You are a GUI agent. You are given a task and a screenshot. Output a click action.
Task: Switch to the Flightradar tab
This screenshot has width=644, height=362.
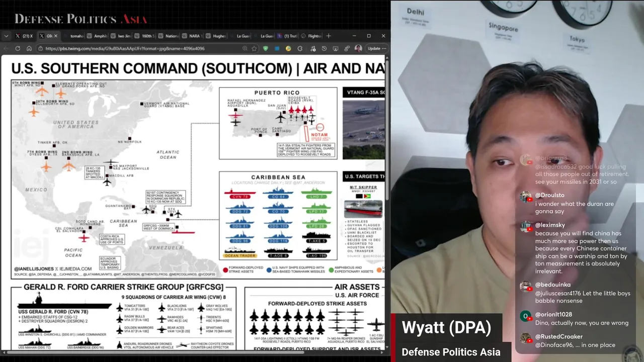click(311, 36)
